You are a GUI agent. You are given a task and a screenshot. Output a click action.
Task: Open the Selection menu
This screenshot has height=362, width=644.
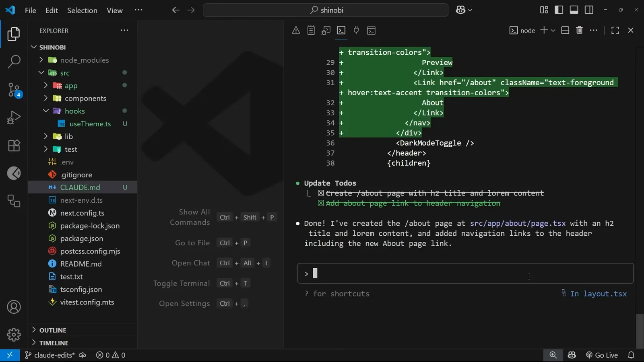coord(82,10)
